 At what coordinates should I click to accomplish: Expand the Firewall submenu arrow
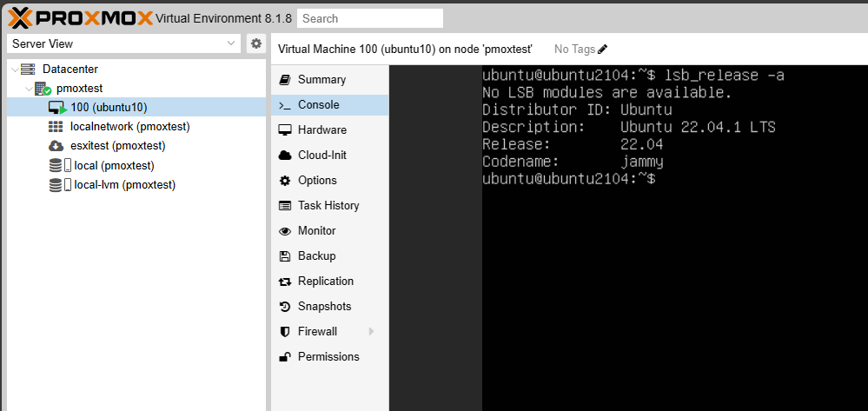pyautogui.click(x=372, y=331)
